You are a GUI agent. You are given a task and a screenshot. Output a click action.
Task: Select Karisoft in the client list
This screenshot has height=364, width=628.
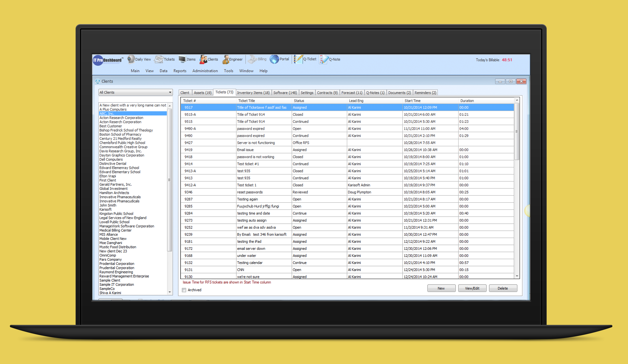tap(105, 209)
